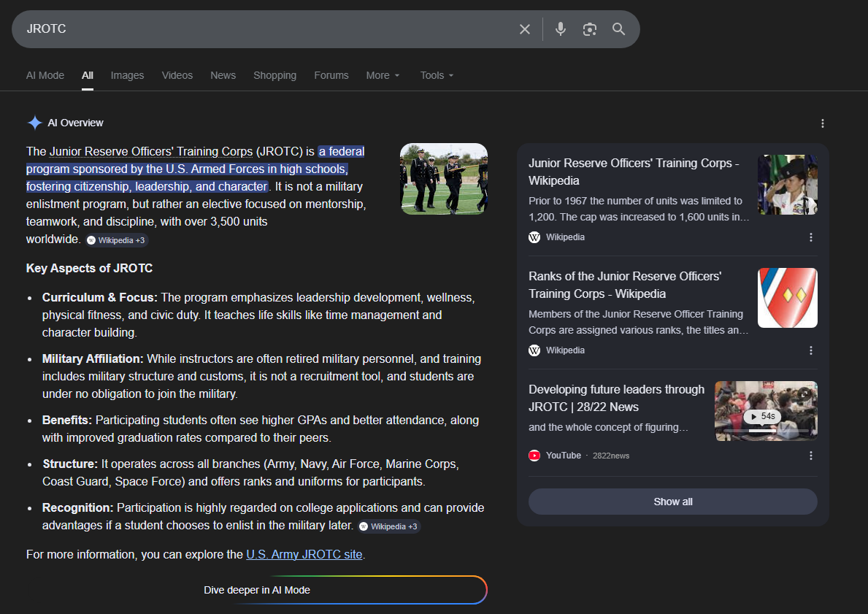The height and width of the screenshot is (614, 868).
Task: Click the 2822news channel name
Action: (x=610, y=456)
